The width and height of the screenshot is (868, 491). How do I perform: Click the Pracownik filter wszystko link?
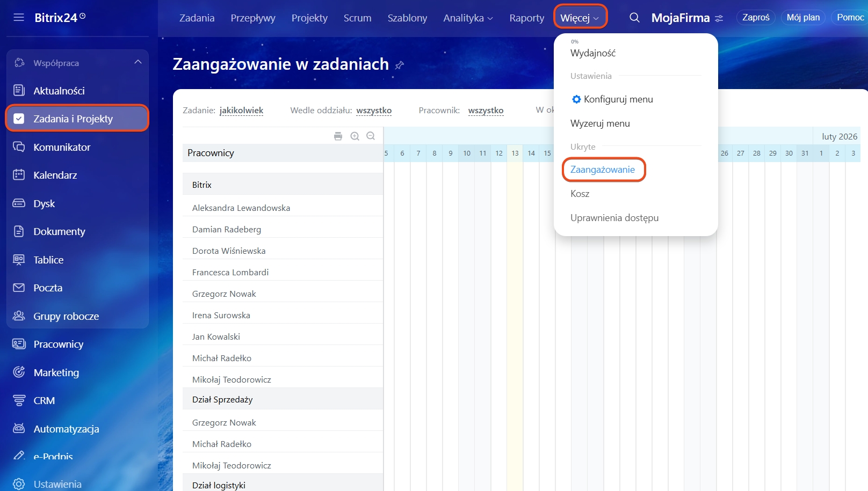coord(486,111)
